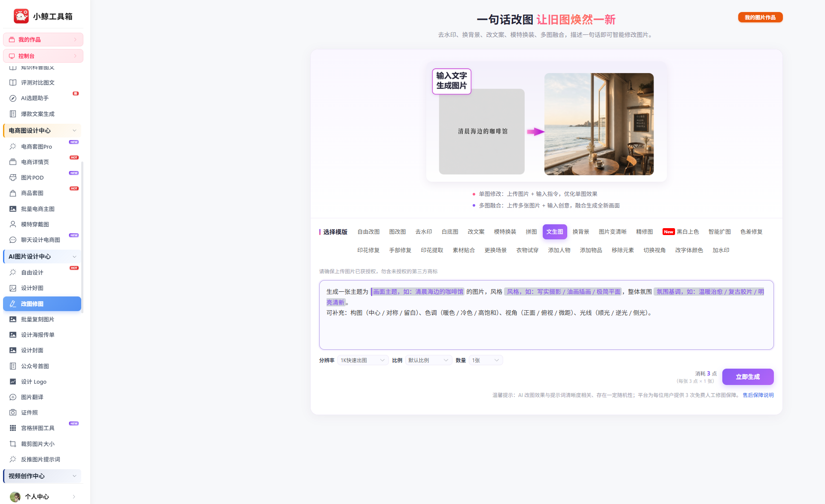Expand the 视频创作中心 section chevron
The image size is (825, 504).
coord(74,476)
